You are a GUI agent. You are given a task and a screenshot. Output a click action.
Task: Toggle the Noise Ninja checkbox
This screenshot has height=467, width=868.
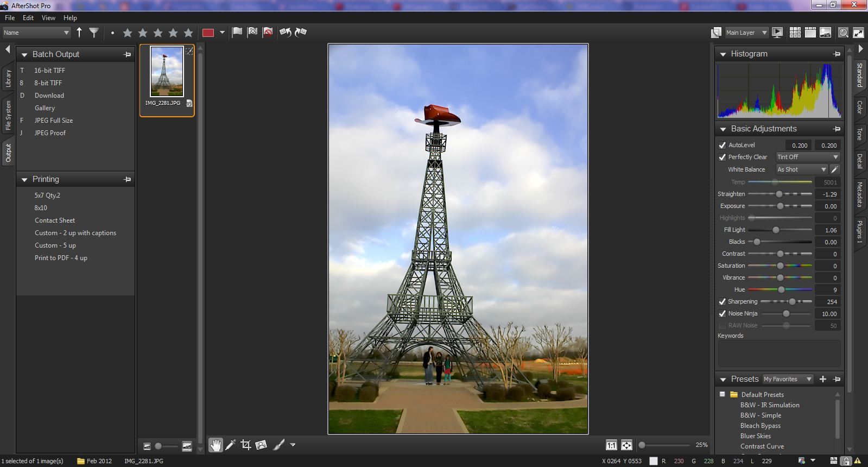click(x=722, y=313)
